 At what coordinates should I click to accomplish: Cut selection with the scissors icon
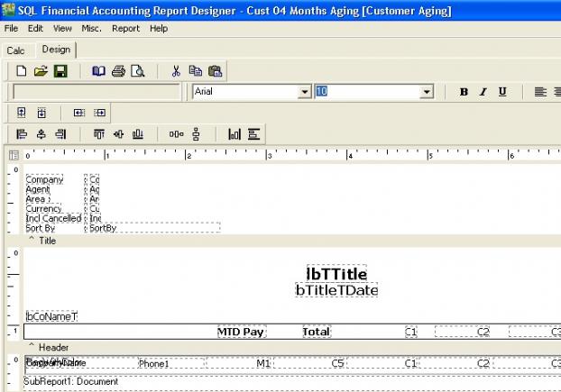[x=176, y=71]
